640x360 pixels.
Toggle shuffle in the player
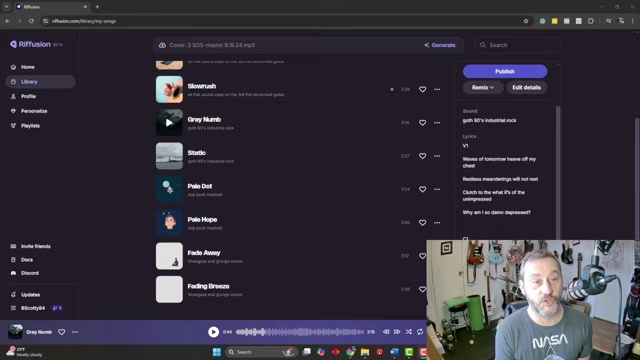tap(409, 332)
